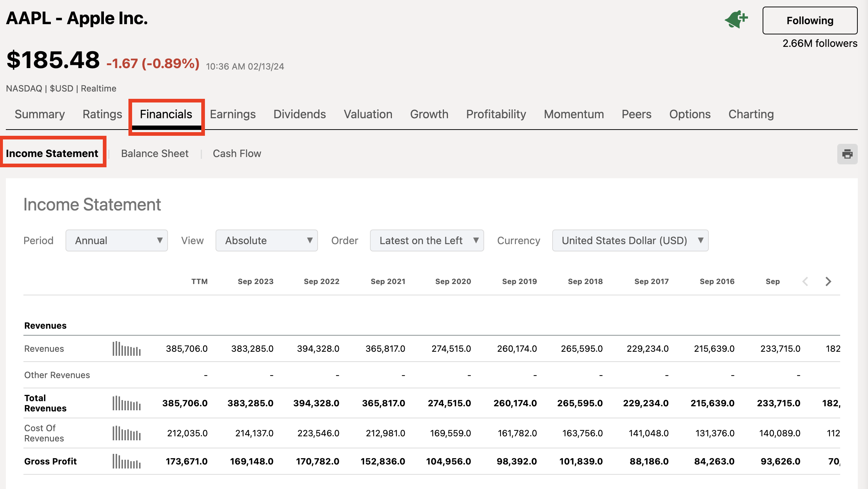The image size is (868, 489).
Task: Click Sep 2023 Revenues value 383,285.0
Action: coord(252,349)
